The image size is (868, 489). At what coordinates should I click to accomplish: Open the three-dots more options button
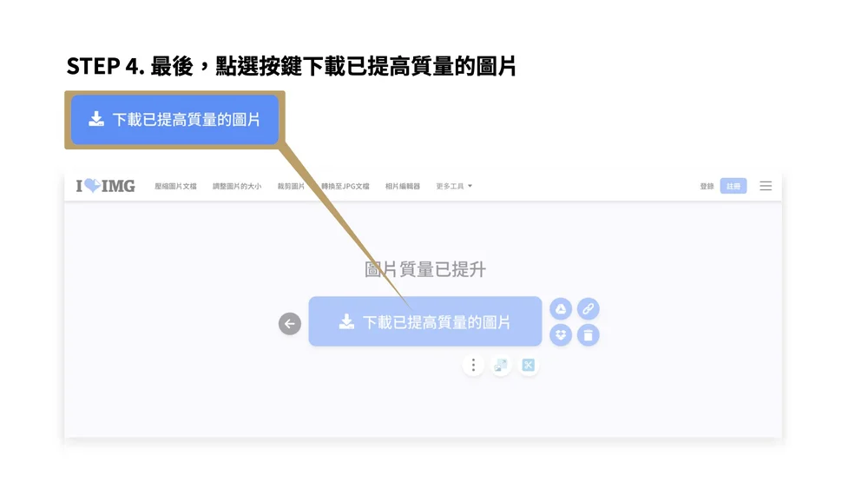473,365
